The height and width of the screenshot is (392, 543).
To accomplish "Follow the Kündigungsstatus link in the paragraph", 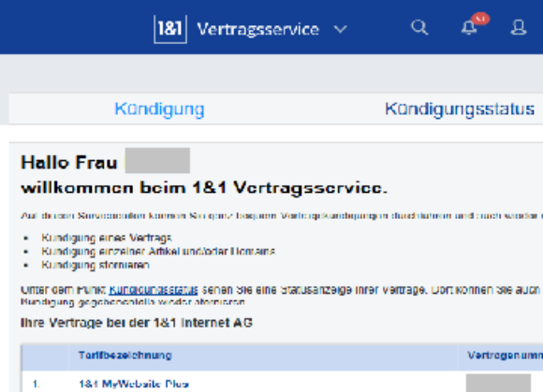I will 154,290.
